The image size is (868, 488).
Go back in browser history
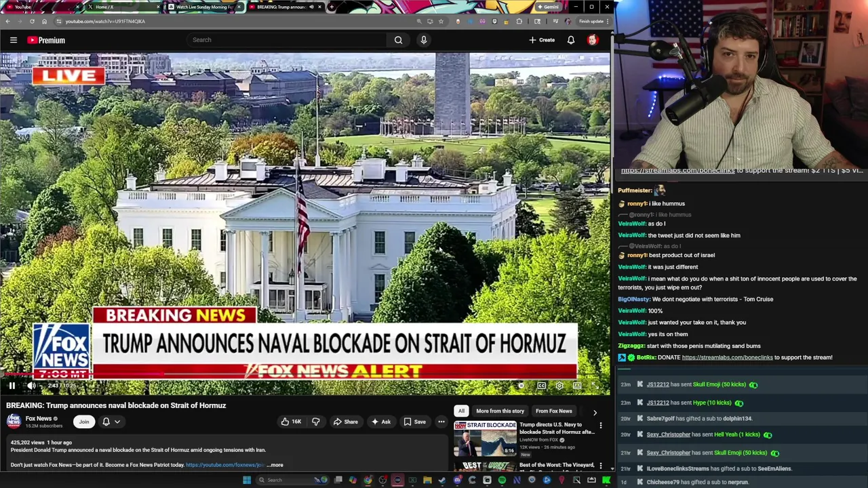click(x=7, y=21)
